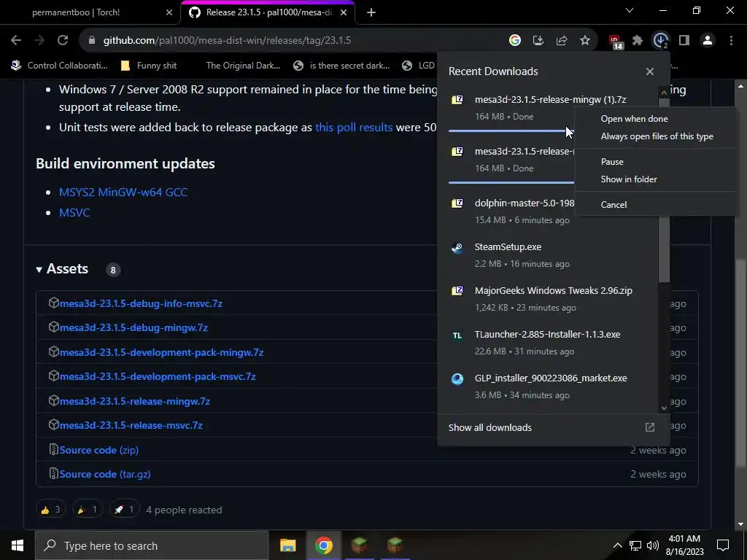
Task: Click the install app icon in address bar
Action: click(538, 41)
